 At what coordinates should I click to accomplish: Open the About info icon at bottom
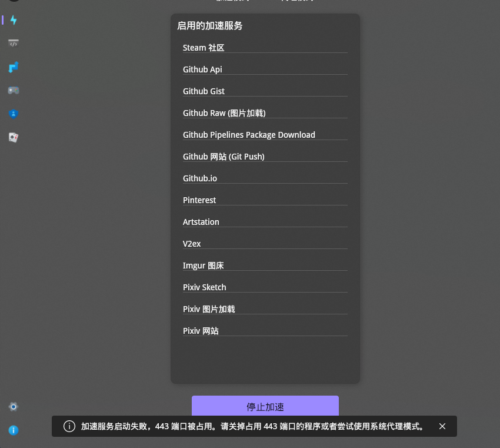point(13,430)
